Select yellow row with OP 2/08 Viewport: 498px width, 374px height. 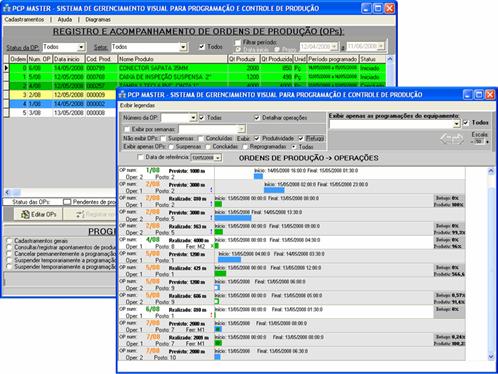[x=62, y=95]
